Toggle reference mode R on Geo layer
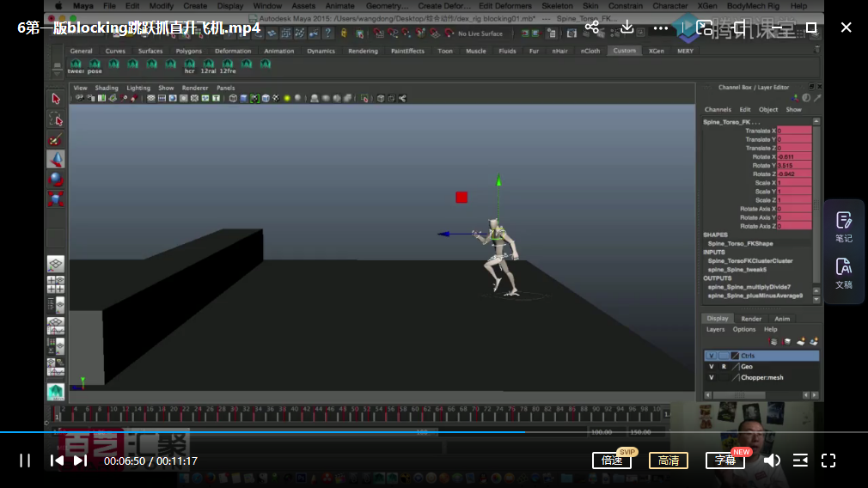Screen dimensions: 868x488 click(x=724, y=366)
